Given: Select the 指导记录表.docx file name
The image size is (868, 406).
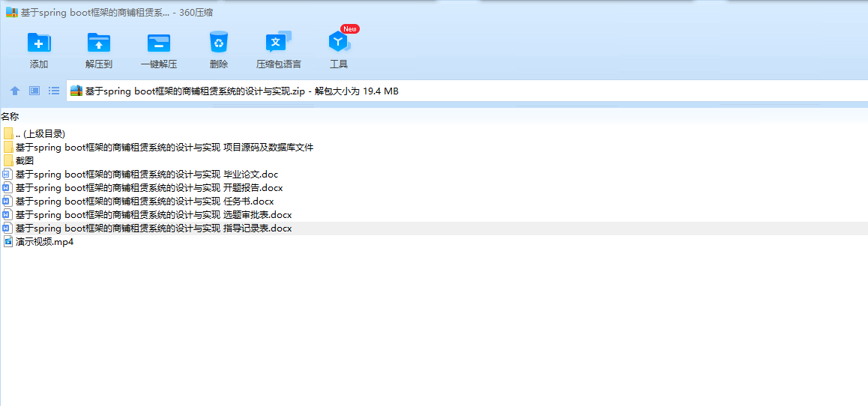Looking at the screenshot, I should [154, 228].
